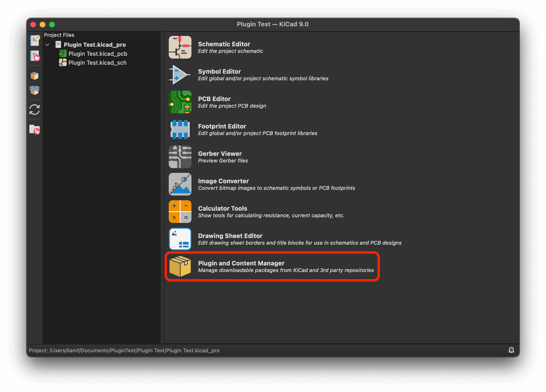This screenshot has height=392, width=546.
Task: Open the PCB Editor
Action: pos(214,102)
